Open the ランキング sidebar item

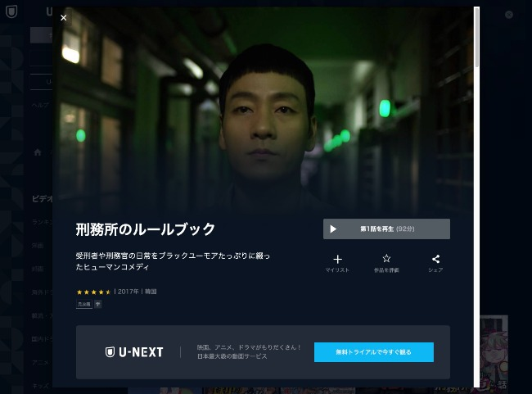click(42, 222)
